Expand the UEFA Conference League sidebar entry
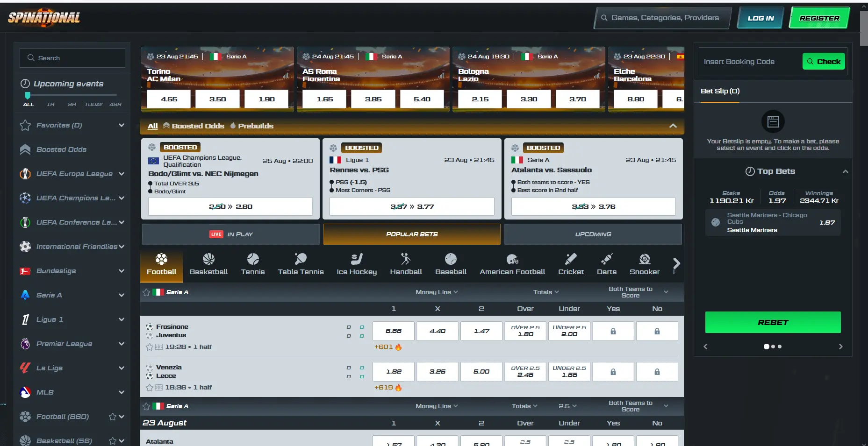Screen dimensions: 868x446 pos(122,222)
